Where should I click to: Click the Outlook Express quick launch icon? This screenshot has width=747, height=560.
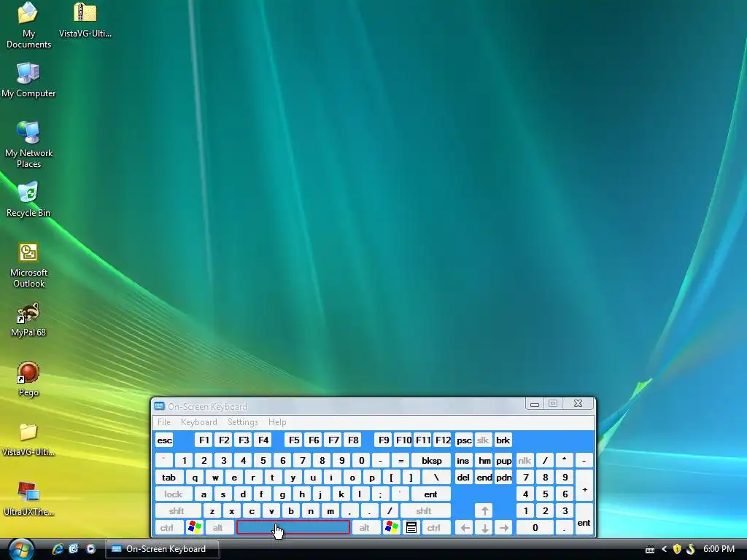(x=74, y=549)
